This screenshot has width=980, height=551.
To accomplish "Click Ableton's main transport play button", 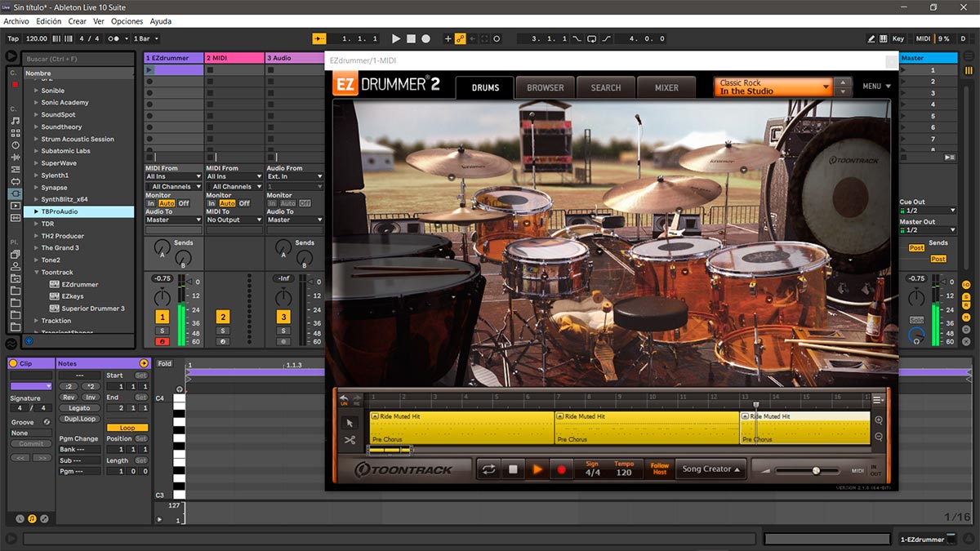I will 396,38.
